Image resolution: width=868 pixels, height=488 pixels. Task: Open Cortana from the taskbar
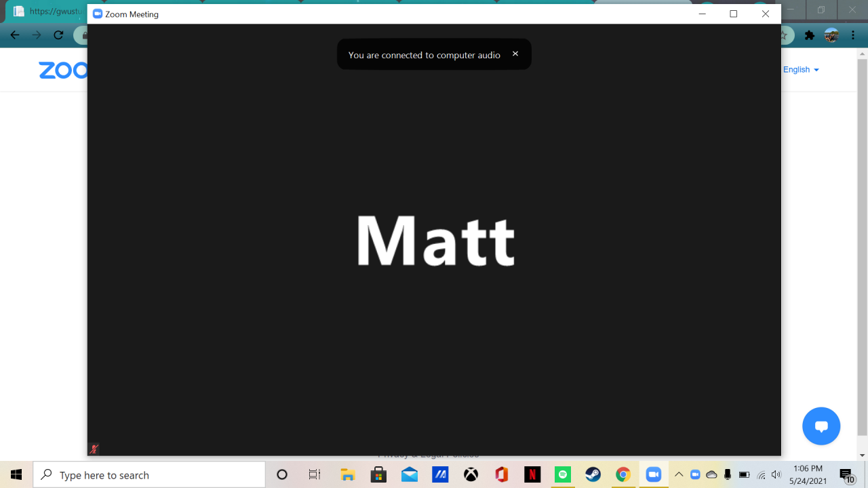(282, 474)
